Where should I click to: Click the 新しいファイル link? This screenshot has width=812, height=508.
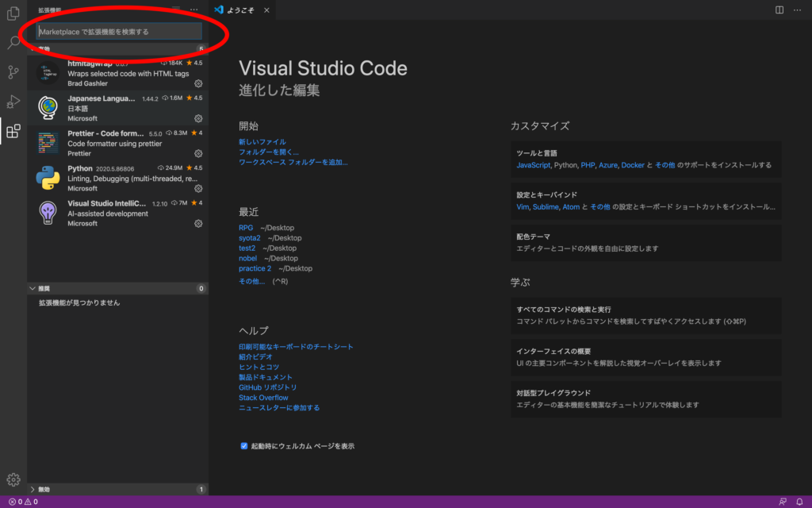tap(262, 141)
